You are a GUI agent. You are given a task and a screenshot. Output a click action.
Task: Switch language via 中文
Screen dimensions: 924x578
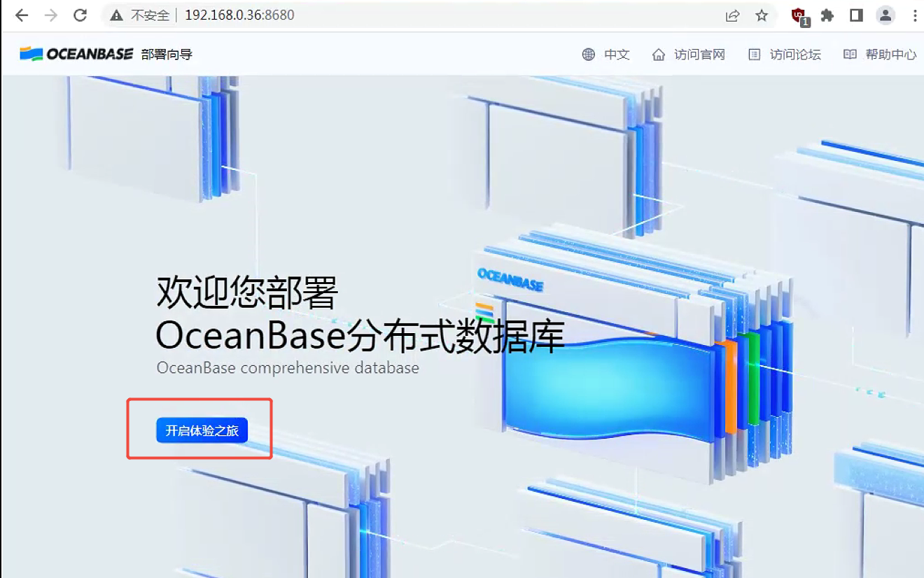617,55
